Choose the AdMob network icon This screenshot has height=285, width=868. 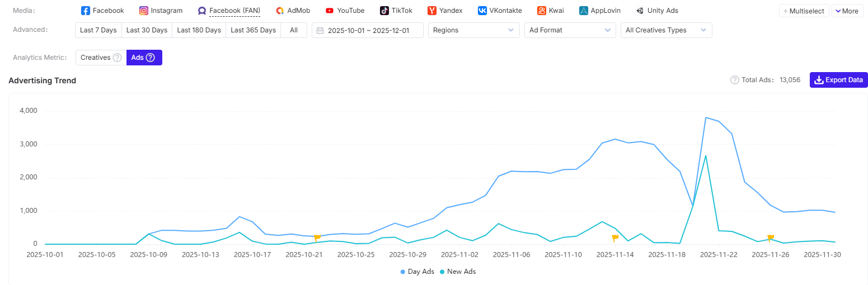(280, 11)
